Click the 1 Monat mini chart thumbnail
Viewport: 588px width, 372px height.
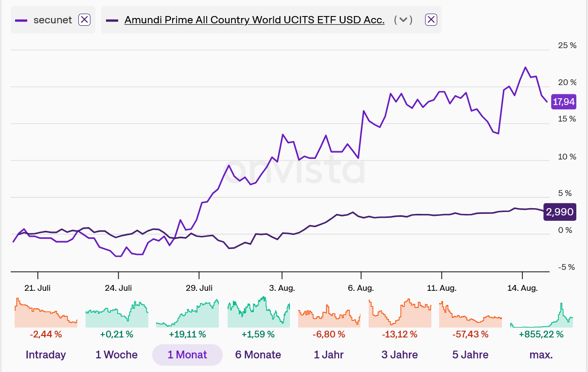(187, 314)
